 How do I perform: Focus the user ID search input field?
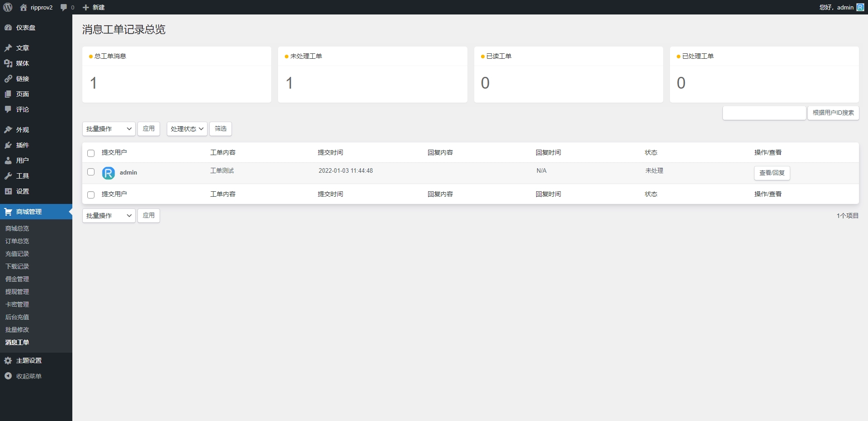click(x=764, y=113)
